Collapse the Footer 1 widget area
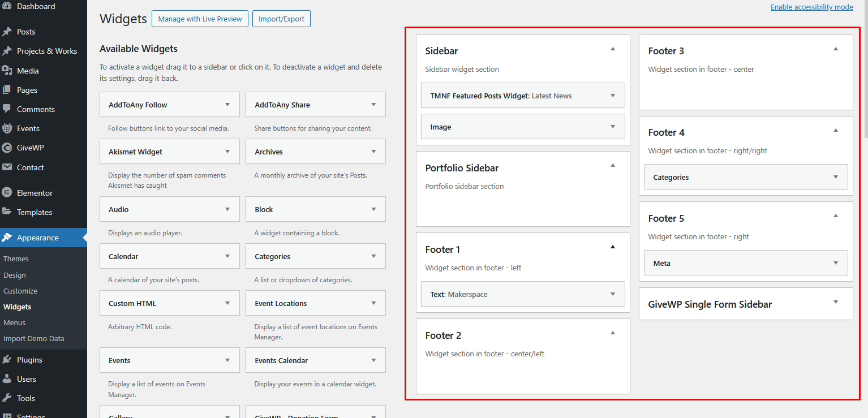This screenshot has width=868, height=418. [x=612, y=247]
